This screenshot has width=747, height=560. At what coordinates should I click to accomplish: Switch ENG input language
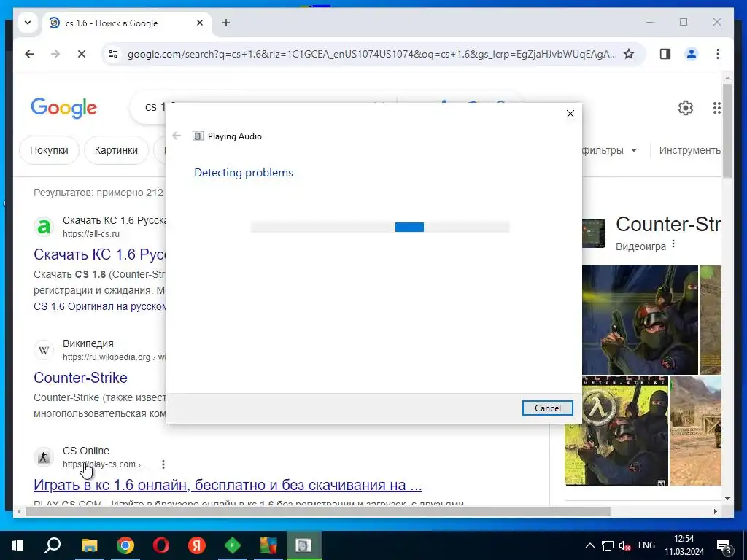(x=646, y=545)
